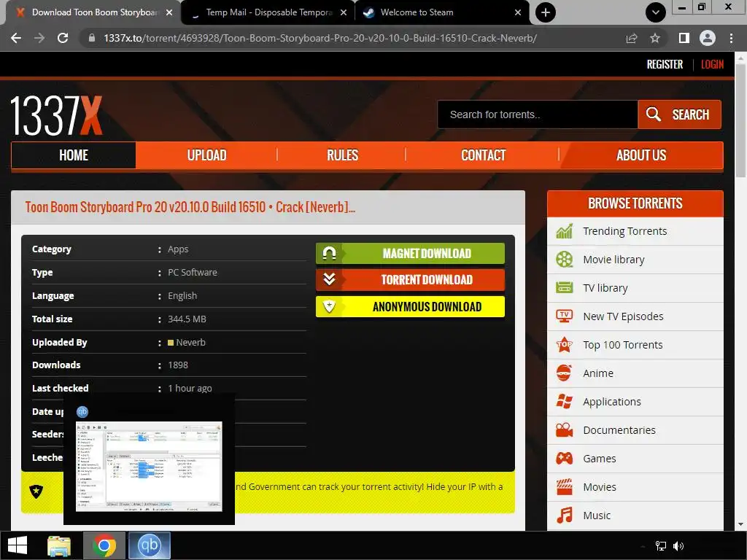Focus the Search for torrents field

(x=538, y=114)
